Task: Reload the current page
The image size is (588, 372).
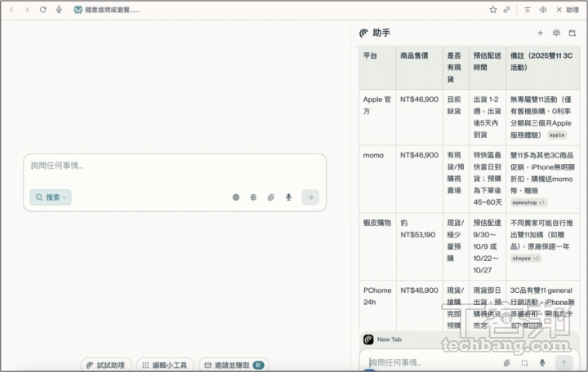Action: [x=43, y=10]
